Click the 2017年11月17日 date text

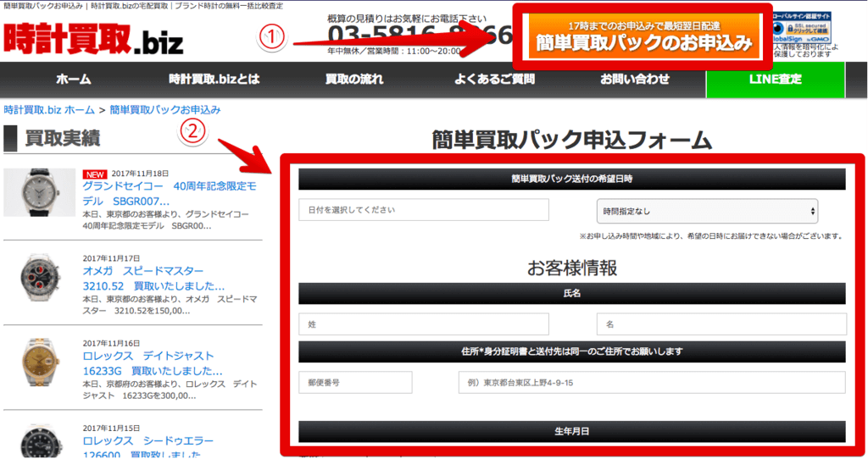pyautogui.click(x=111, y=258)
